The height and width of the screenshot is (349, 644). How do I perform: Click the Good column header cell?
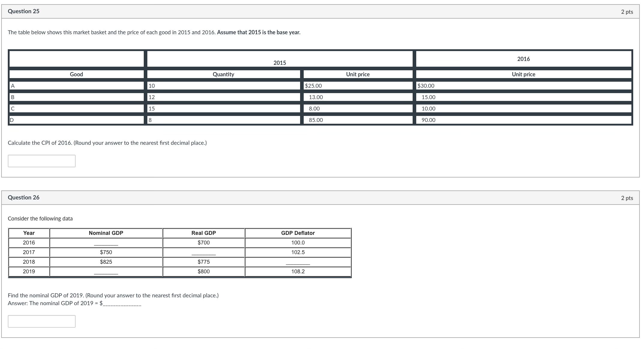click(x=76, y=74)
